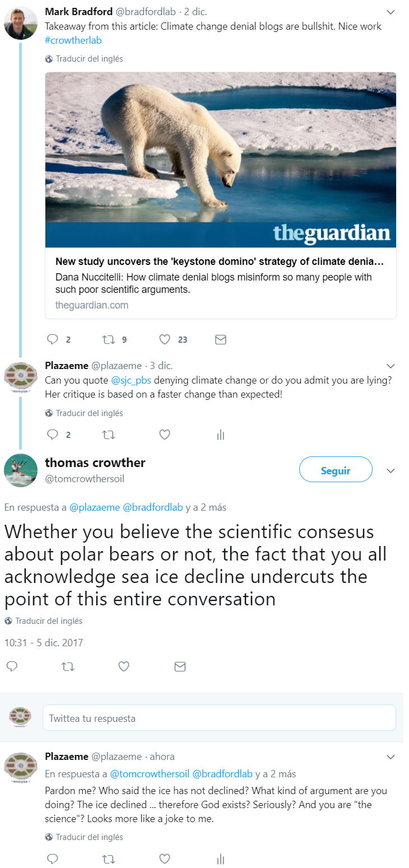Screen dimensions: 409x868
Task: Open the @sjc_pbs mention link
Action: click(131, 381)
